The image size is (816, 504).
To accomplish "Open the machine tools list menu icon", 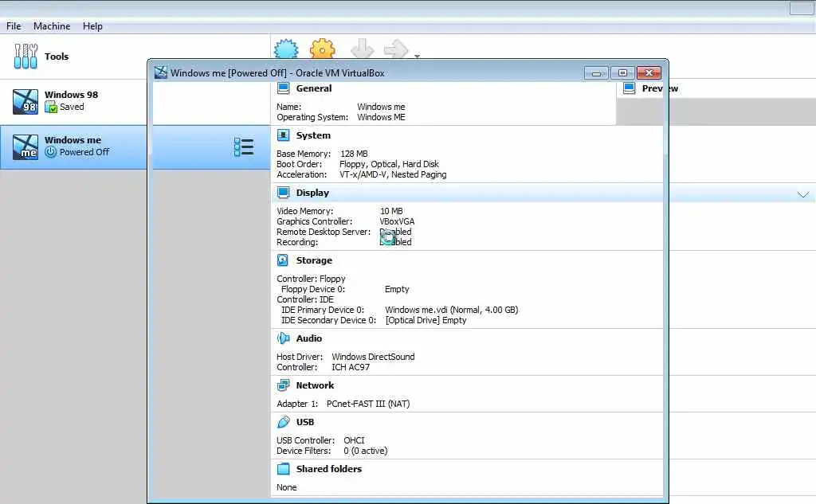I will point(244,147).
